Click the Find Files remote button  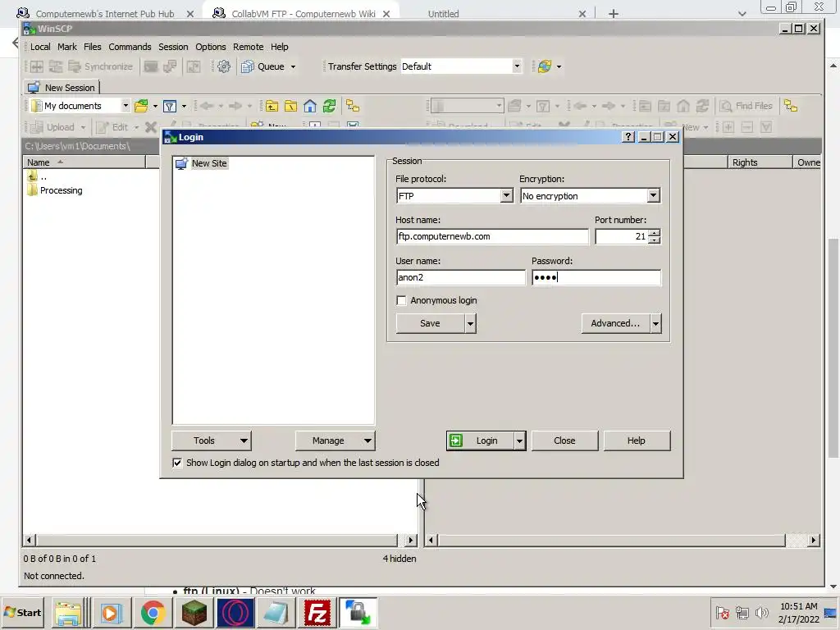746,106
